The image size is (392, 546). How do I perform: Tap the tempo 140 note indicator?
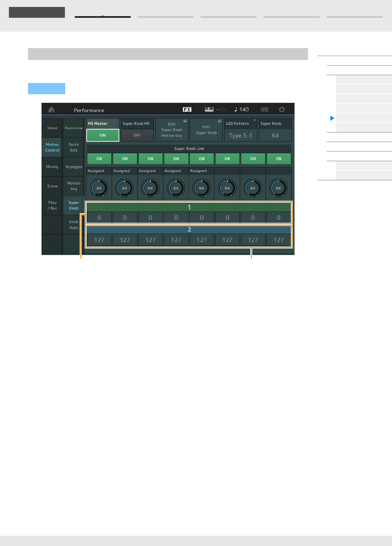click(241, 109)
